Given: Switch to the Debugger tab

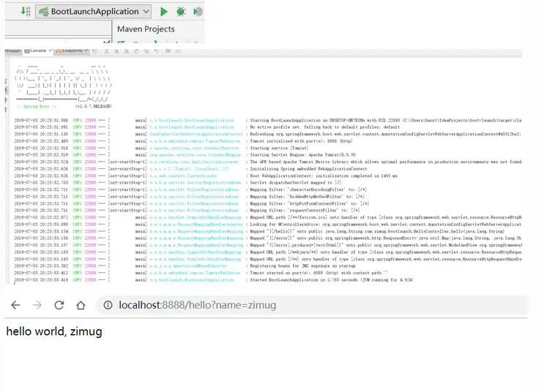Looking at the screenshot, I should pyautogui.click(x=13, y=50).
